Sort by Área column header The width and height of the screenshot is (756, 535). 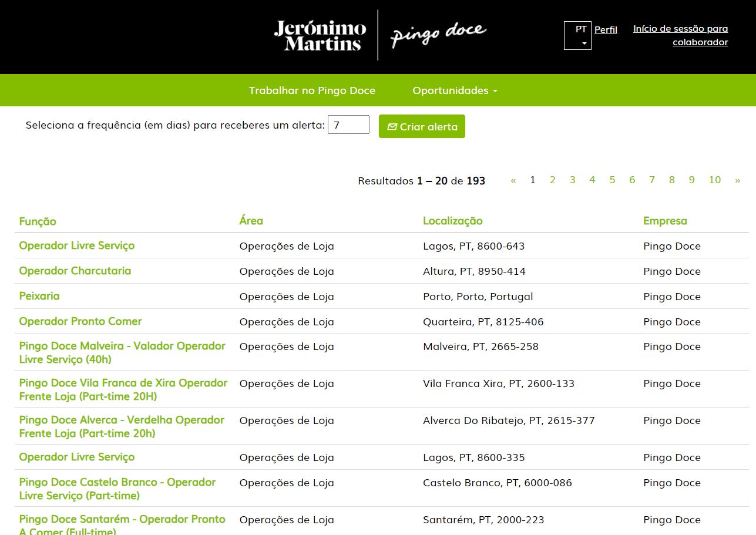[x=251, y=221]
